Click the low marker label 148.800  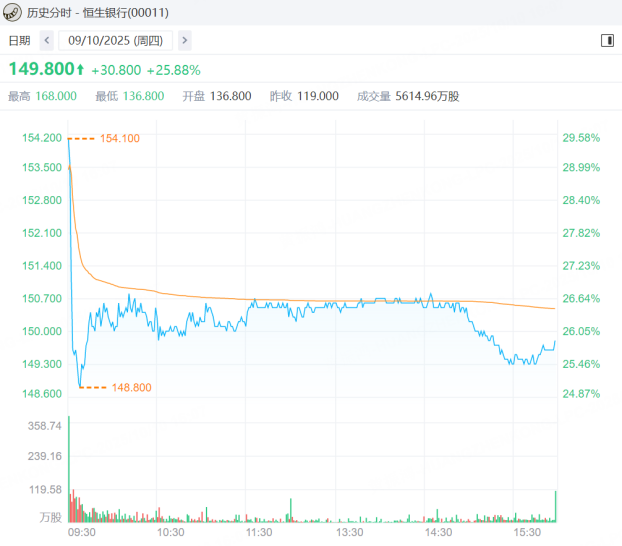click(132, 387)
